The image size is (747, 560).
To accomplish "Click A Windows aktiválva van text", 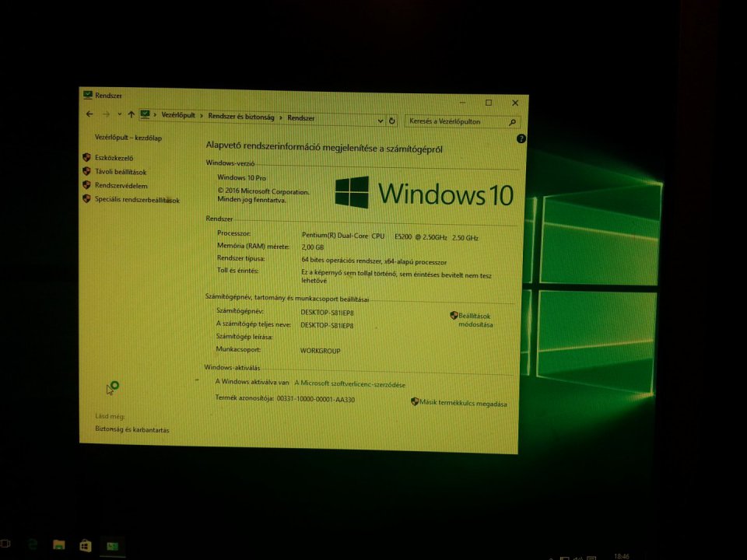I will coord(252,382).
